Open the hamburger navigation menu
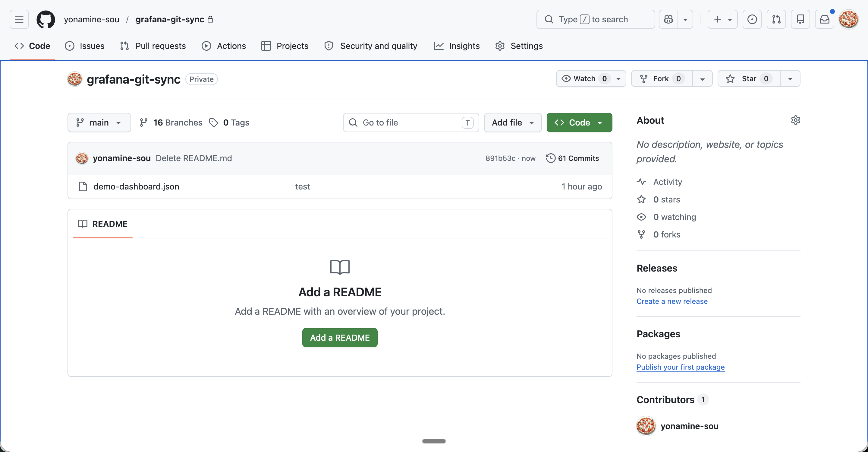 19,19
